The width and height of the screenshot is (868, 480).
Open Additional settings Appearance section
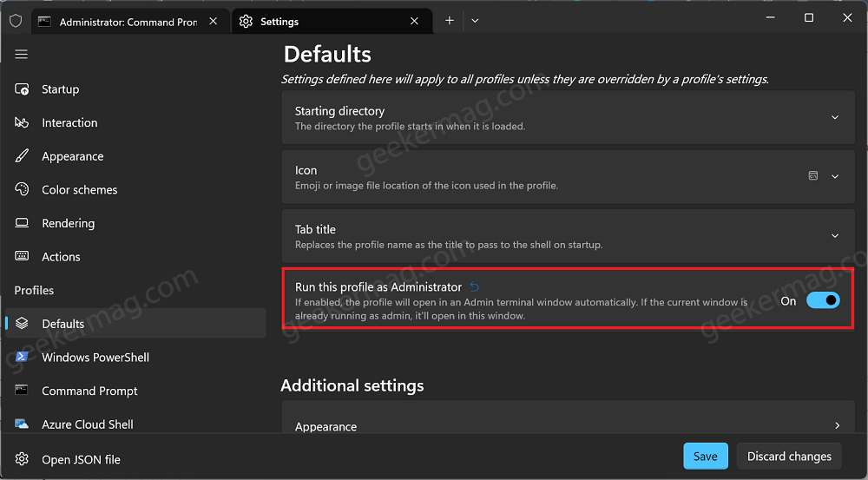pos(568,418)
